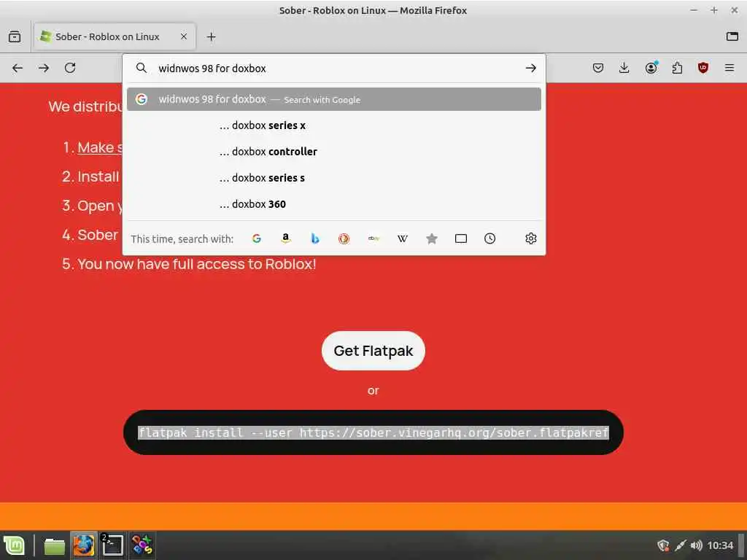The width and height of the screenshot is (747, 560).
Task: Minimize the Firefox window
Action: (694, 10)
